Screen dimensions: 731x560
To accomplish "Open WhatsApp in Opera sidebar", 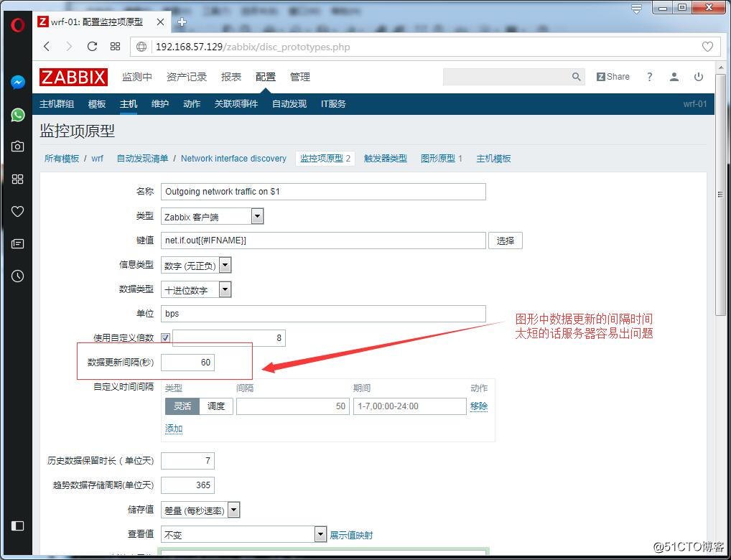I will (18, 115).
